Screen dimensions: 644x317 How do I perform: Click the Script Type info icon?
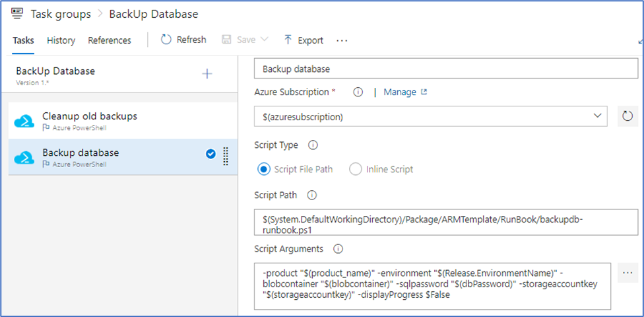point(313,145)
